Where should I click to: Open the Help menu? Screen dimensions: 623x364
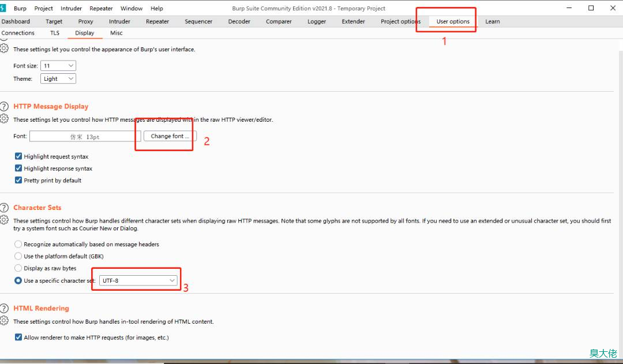pos(156,8)
